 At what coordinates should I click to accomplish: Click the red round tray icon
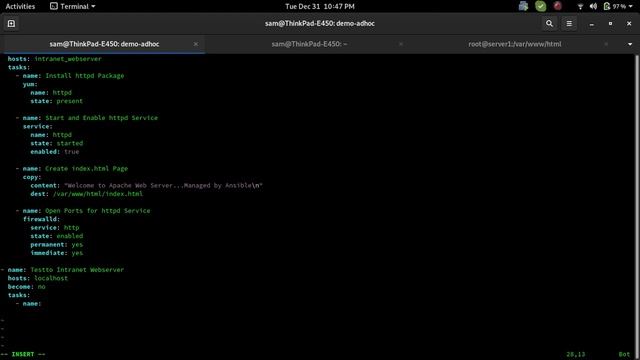pos(558,6)
